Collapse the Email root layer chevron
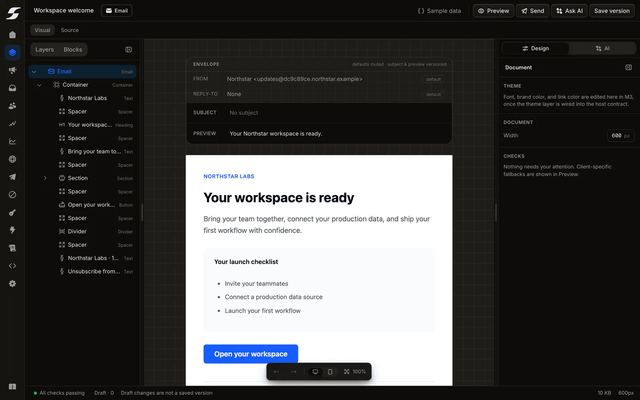 click(34, 72)
